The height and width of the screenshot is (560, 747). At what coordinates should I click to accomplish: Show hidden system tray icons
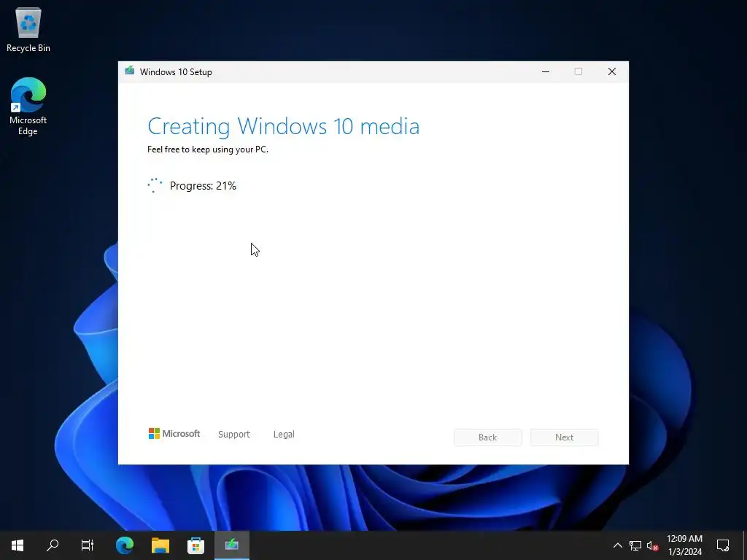[617, 545]
